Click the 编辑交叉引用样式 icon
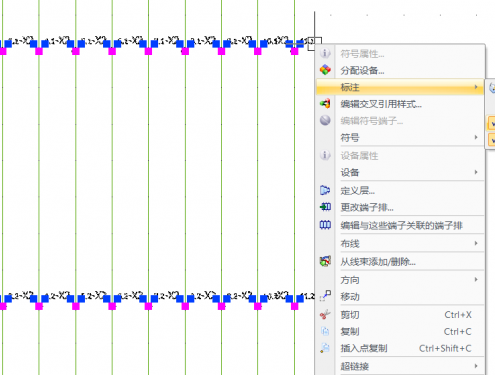This screenshot has width=495, height=375. [325, 104]
